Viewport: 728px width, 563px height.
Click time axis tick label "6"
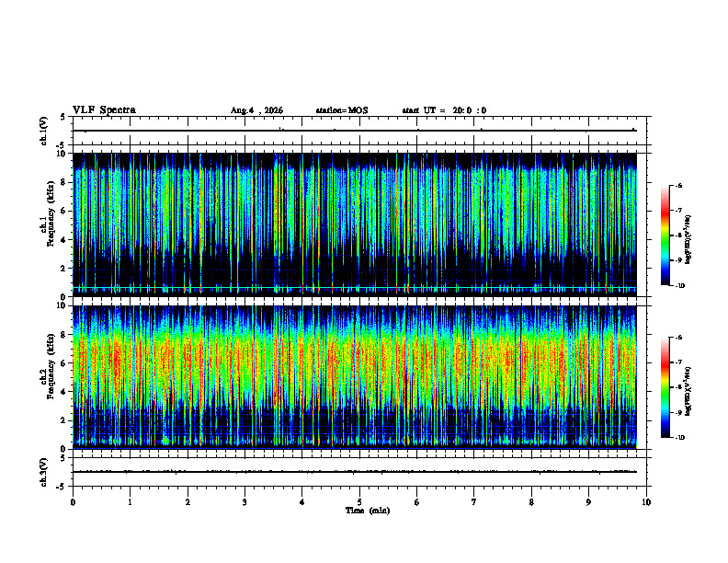417,502
